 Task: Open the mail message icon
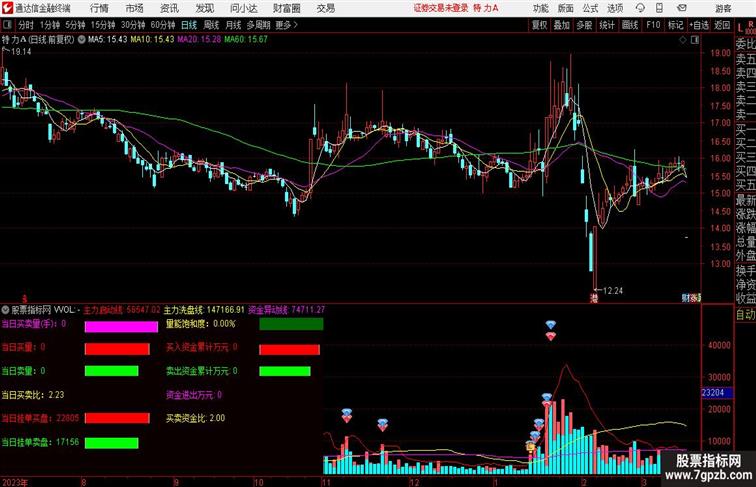click(682, 8)
